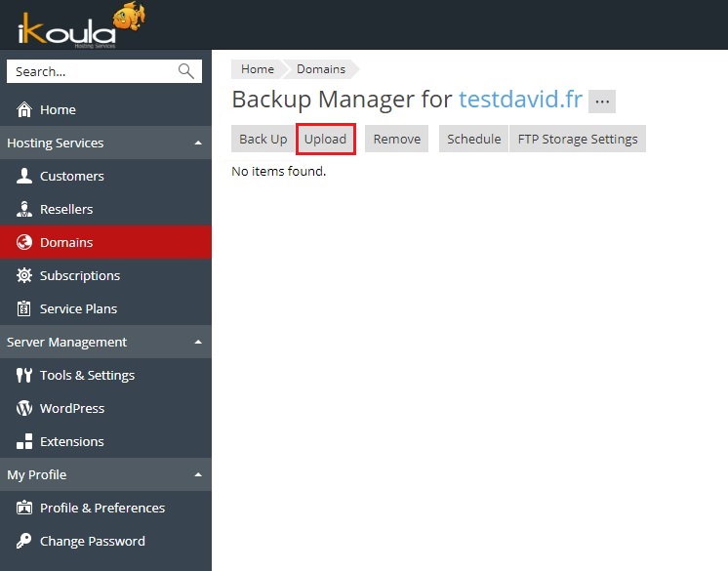This screenshot has width=728, height=571.
Task: Go to Resellers menu item
Action: tap(105, 209)
